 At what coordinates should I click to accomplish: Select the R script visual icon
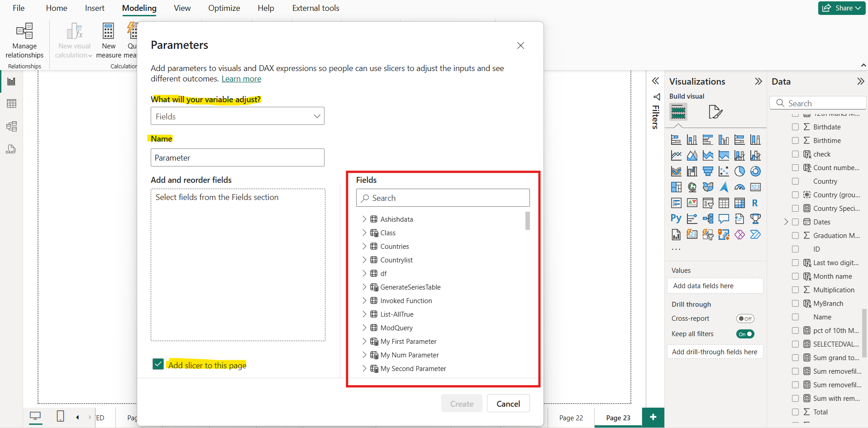click(x=755, y=203)
